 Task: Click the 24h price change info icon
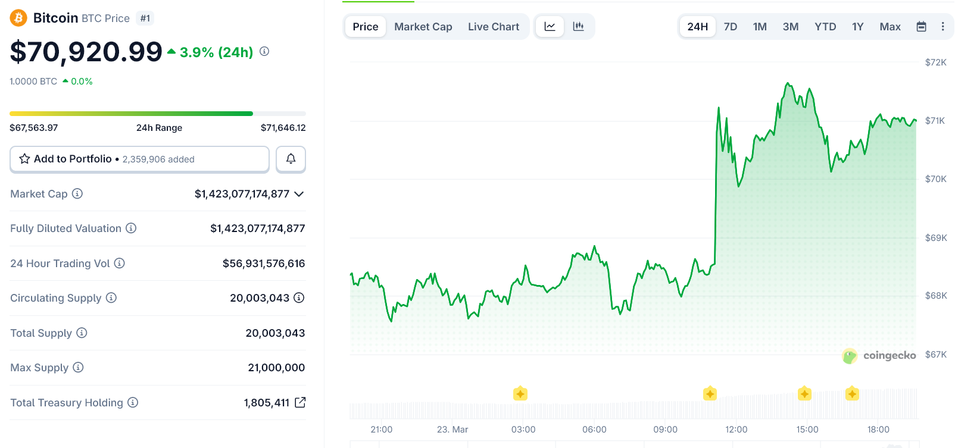pyautogui.click(x=264, y=52)
